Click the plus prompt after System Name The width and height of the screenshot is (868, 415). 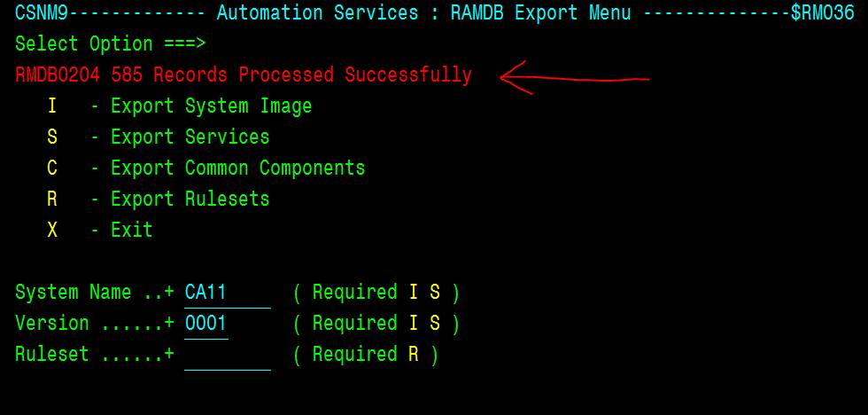point(169,294)
